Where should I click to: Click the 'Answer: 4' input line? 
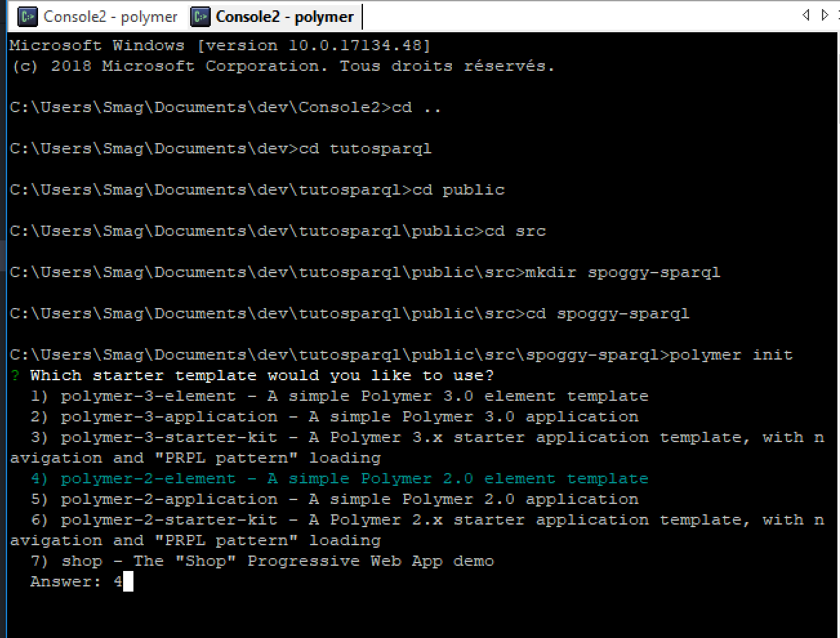click(x=81, y=582)
